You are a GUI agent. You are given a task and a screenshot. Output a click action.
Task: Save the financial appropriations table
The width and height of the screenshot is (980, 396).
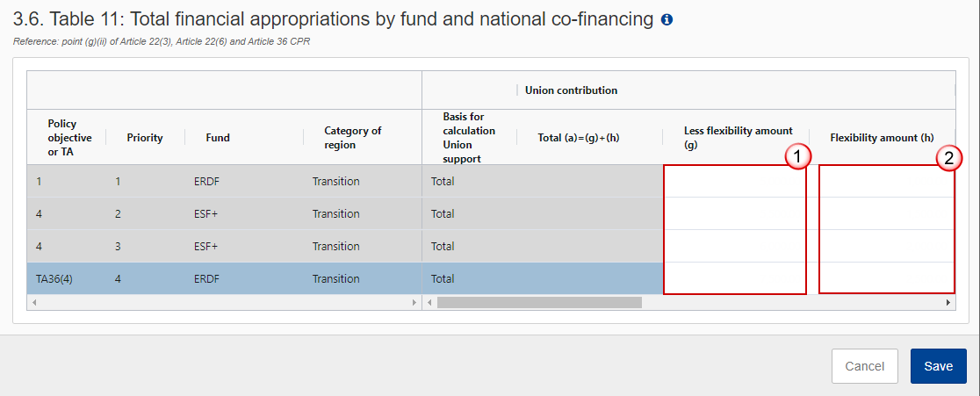(x=938, y=366)
